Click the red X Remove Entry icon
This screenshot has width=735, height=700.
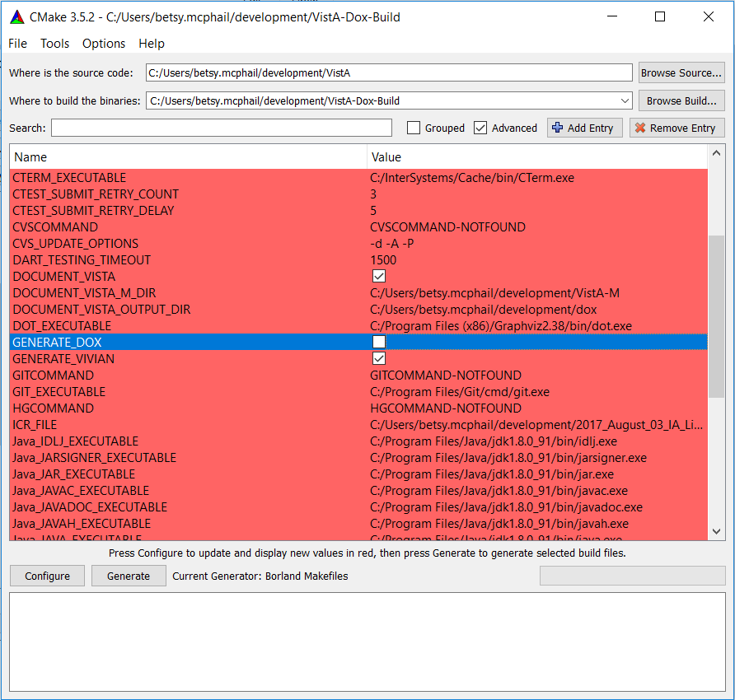pos(640,128)
